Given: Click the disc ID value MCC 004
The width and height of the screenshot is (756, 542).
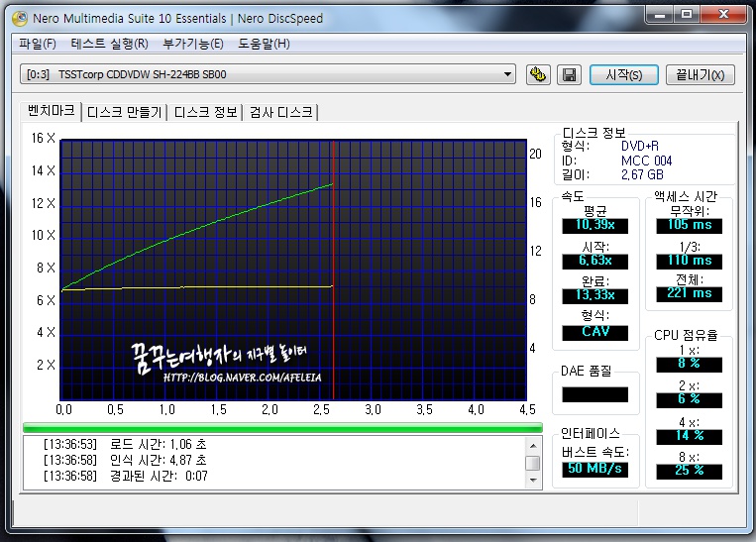Looking at the screenshot, I should [646, 161].
